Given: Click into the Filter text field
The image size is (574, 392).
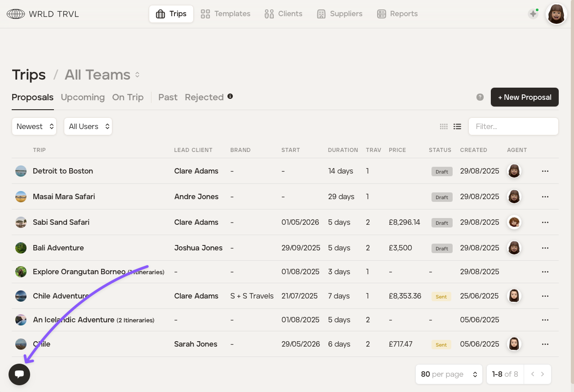Looking at the screenshot, I should [513, 127].
